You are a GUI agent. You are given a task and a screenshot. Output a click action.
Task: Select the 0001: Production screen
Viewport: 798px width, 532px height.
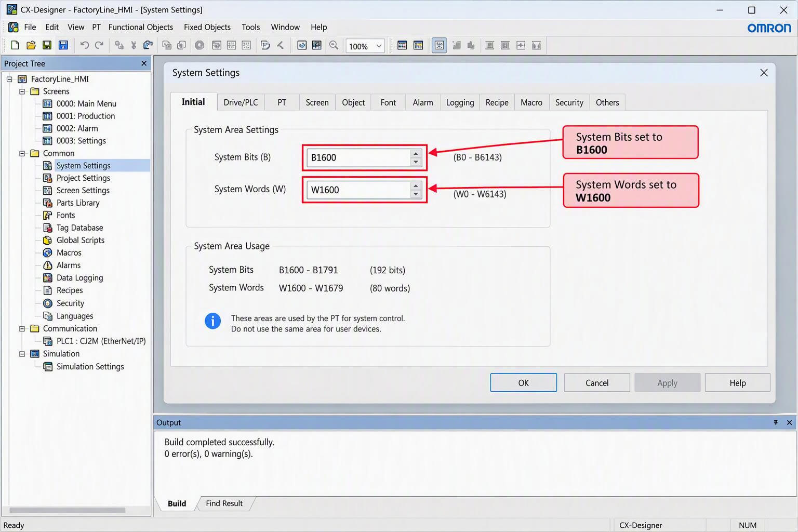pyautogui.click(x=86, y=116)
